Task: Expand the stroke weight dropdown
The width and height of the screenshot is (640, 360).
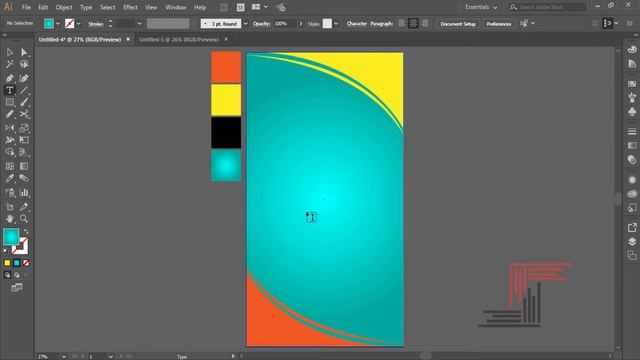Action: (x=139, y=24)
